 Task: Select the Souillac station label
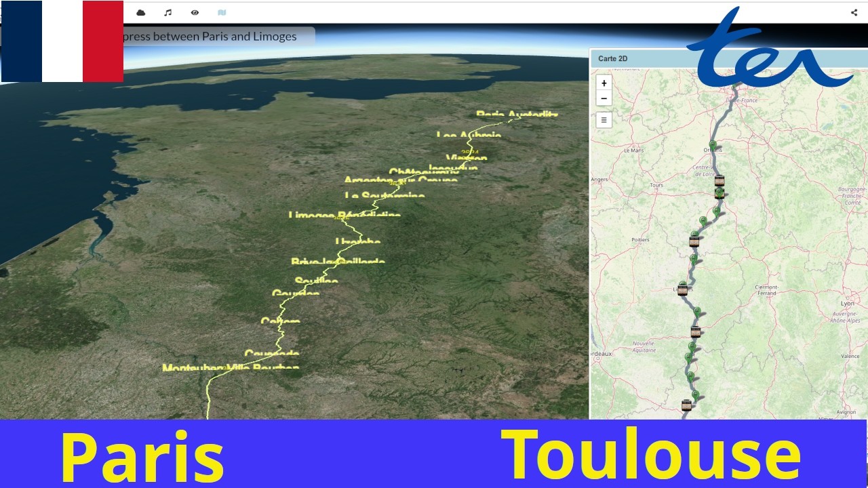click(316, 281)
